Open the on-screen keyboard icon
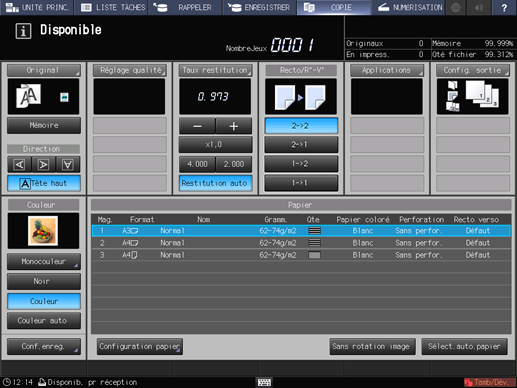The image size is (517, 388). pyautogui.click(x=264, y=382)
